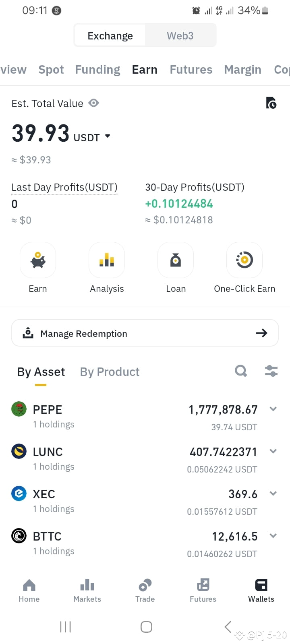Open One-Click Earn icon
The height and width of the screenshot is (644, 290).
(244, 260)
